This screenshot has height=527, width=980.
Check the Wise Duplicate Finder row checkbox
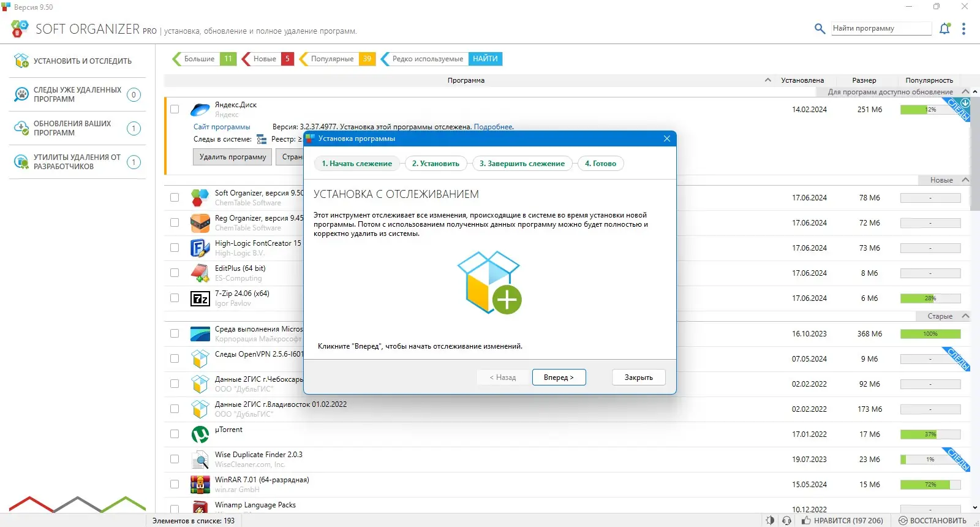point(175,460)
